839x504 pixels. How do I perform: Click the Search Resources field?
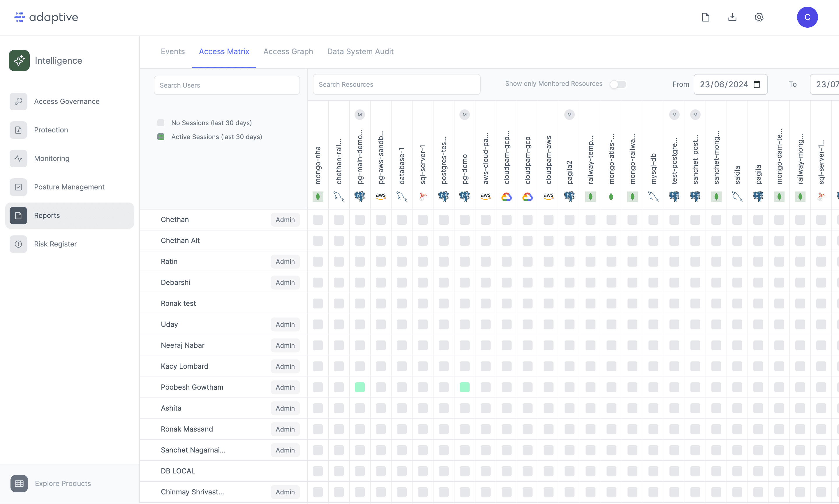click(396, 84)
